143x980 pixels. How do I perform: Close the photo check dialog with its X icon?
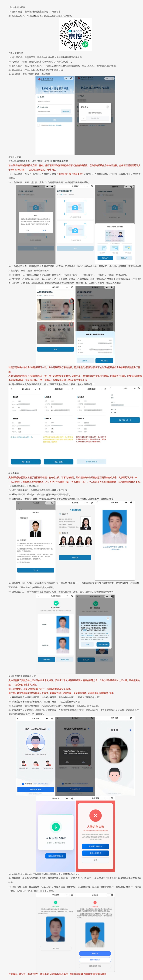pyautogui.click(x=108, y=618)
